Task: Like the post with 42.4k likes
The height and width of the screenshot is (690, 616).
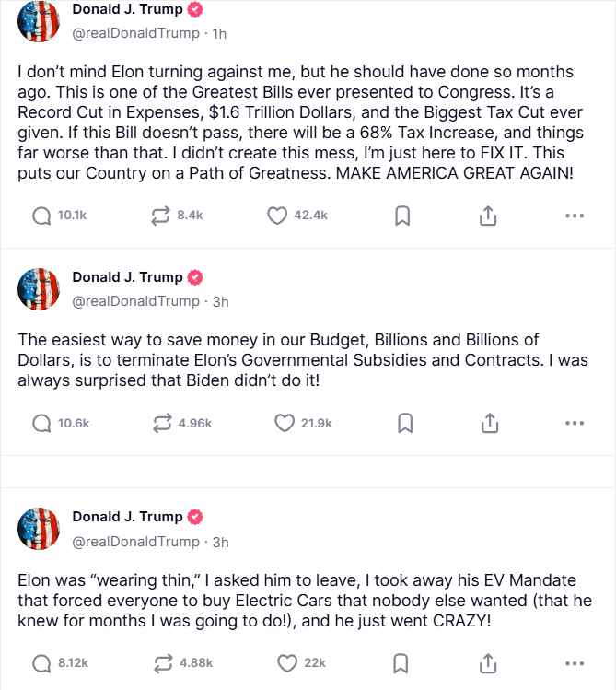Action: (278, 216)
